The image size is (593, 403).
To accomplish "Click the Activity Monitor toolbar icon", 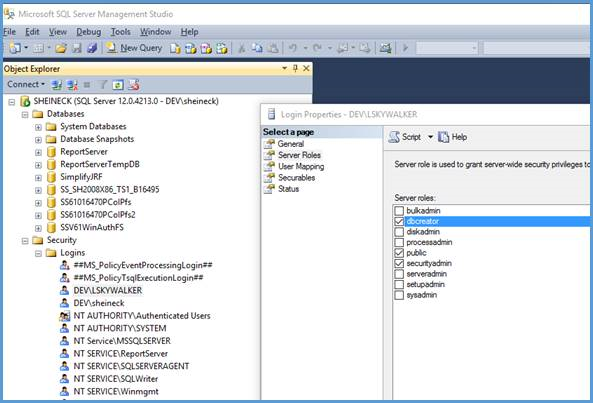I will 385,48.
